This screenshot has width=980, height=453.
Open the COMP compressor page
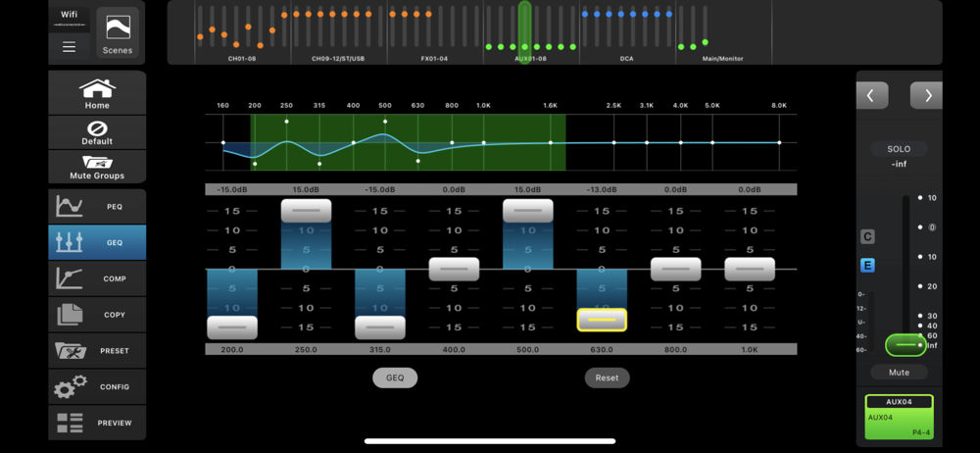(x=97, y=278)
